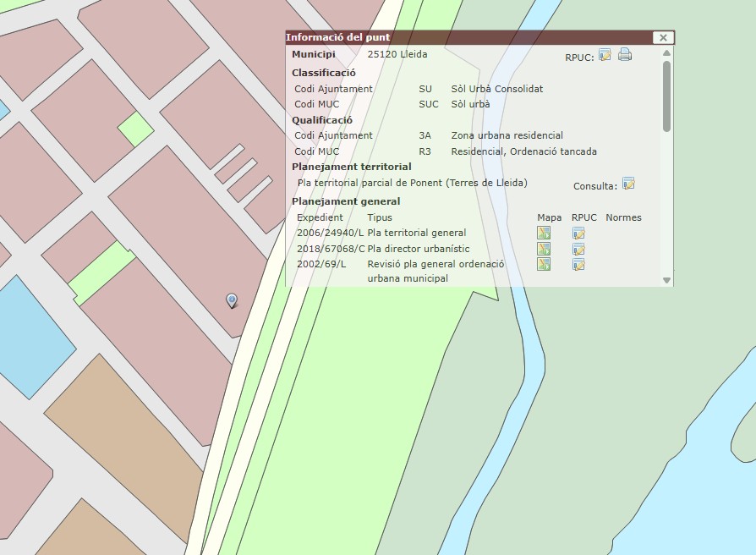Click the info panel scrollbar thumb

[666, 97]
